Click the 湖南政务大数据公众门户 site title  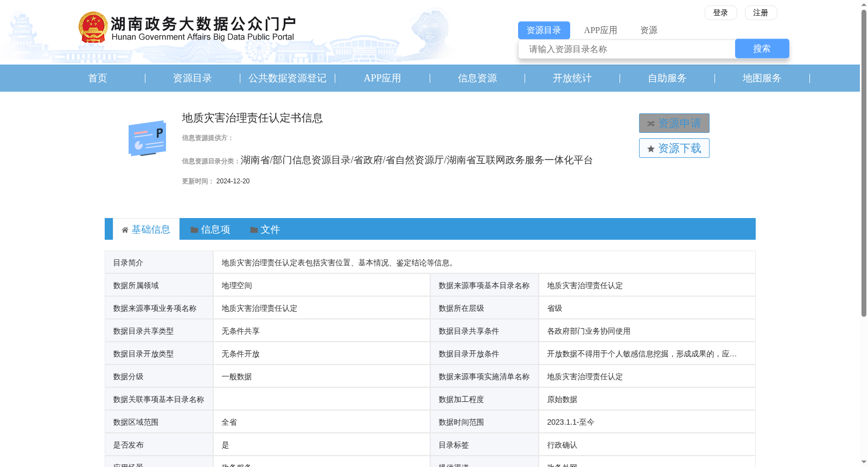pyautogui.click(x=203, y=24)
